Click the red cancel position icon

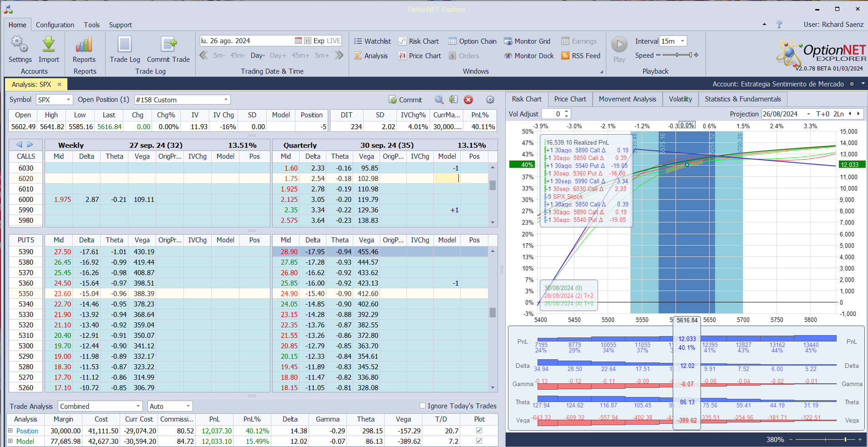pos(468,100)
